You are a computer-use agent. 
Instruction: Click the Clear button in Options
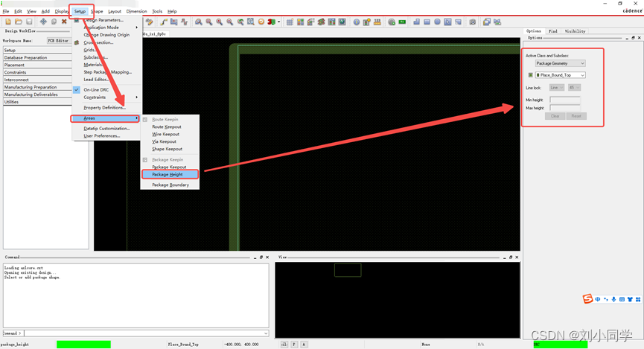click(555, 116)
